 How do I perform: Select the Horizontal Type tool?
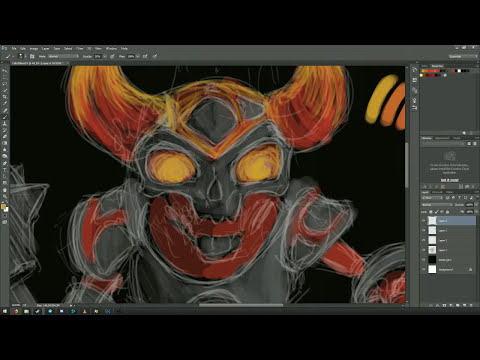[x=5, y=169]
